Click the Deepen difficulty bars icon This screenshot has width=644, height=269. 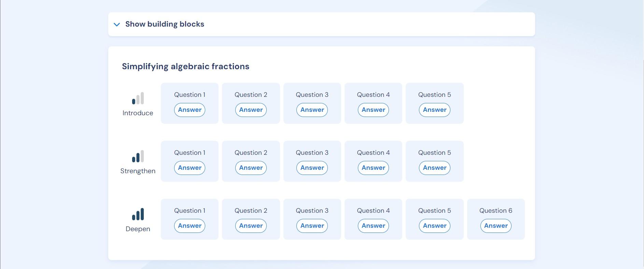pos(138,214)
